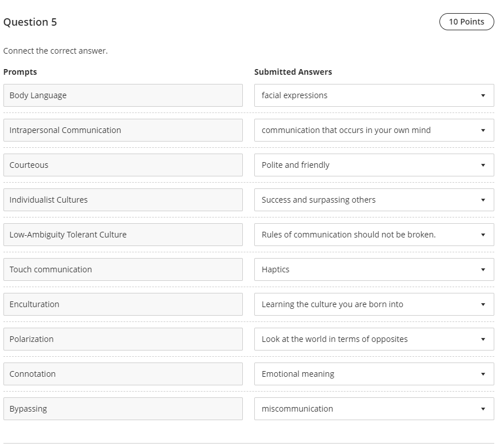The height and width of the screenshot is (447, 504).
Task: Open the 'Emotional meaning' answer dropdown
Action: [374, 374]
